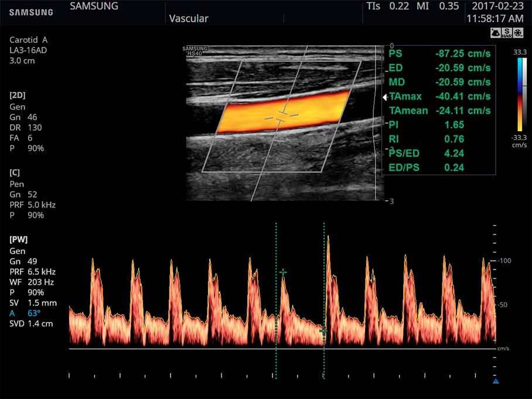Click the sample volume gate in the vessel

[x=281, y=115]
